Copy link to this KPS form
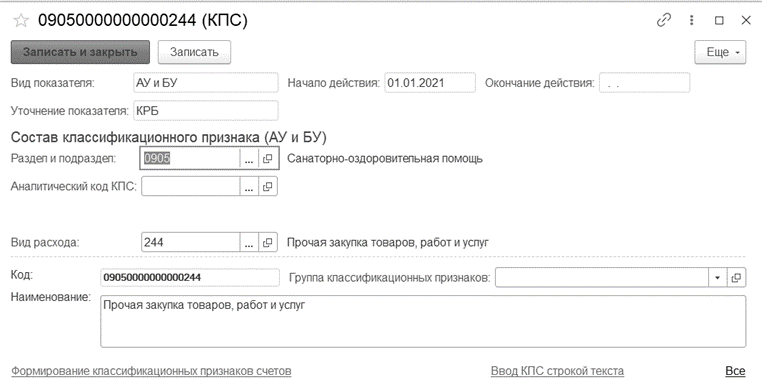This screenshot has height=385, width=762. tap(664, 20)
